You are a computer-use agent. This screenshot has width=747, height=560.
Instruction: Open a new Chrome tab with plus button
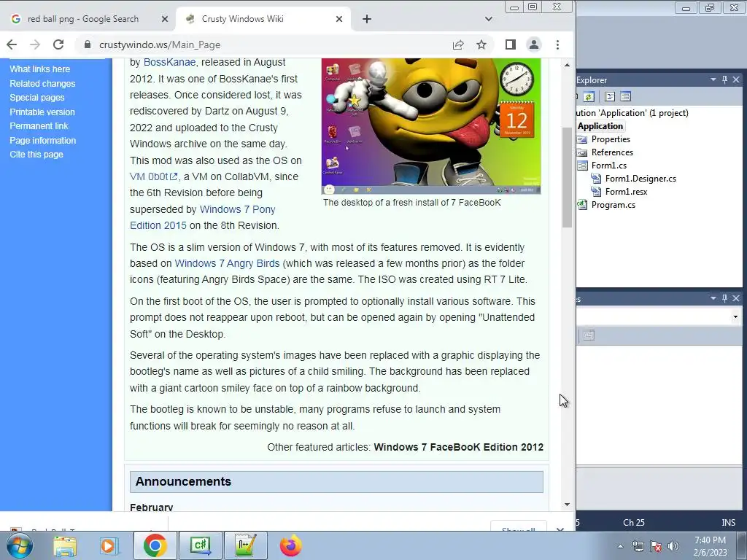pyautogui.click(x=367, y=19)
